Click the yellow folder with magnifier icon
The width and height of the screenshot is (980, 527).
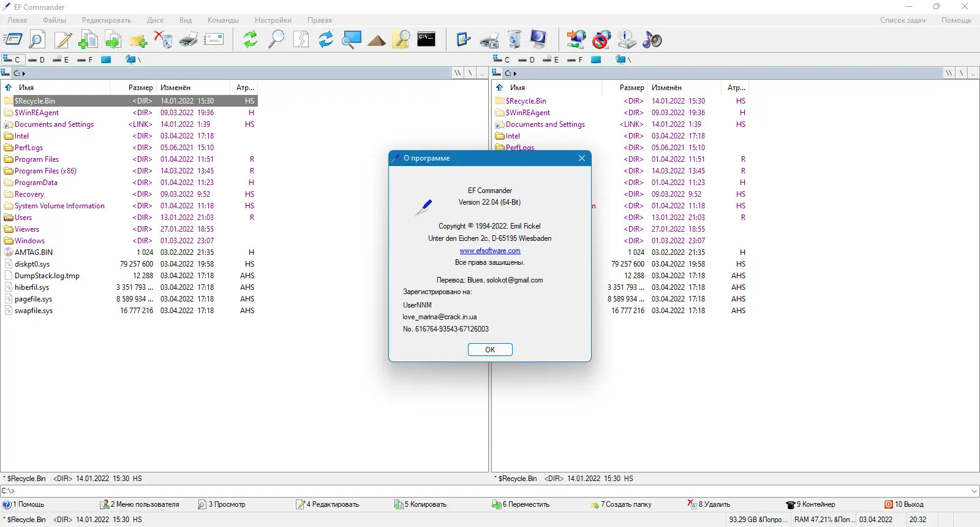pos(402,40)
